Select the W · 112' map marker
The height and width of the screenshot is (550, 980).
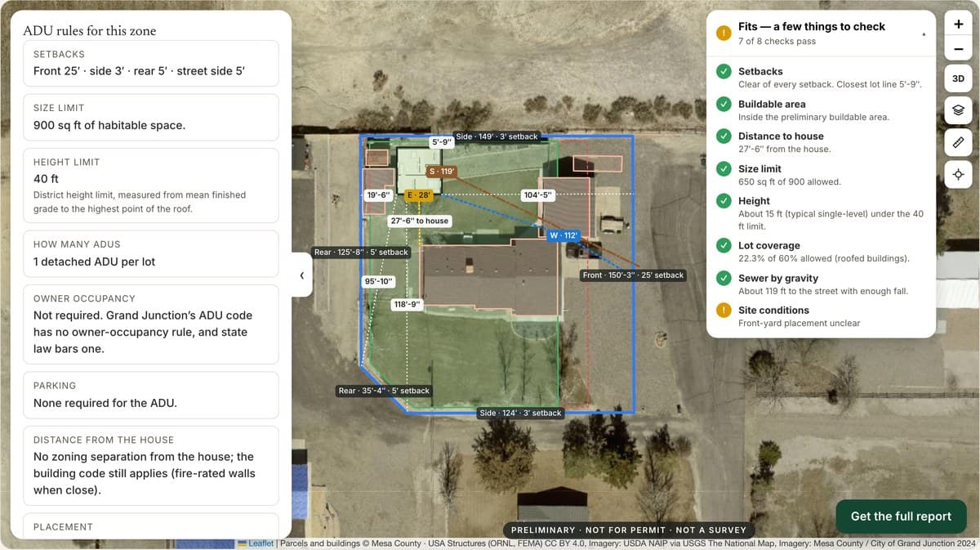pyautogui.click(x=564, y=235)
